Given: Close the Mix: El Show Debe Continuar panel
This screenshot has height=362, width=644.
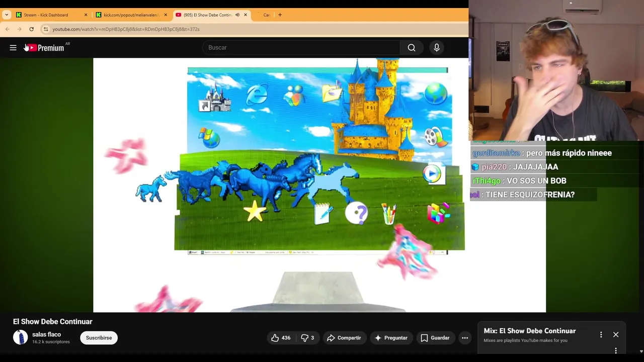Looking at the screenshot, I should [616, 335].
